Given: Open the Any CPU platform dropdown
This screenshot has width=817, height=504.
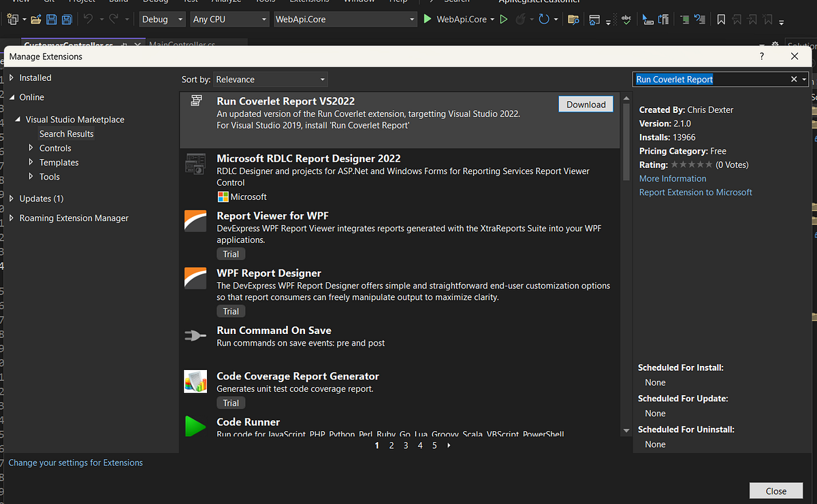Looking at the screenshot, I should point(229,19).
